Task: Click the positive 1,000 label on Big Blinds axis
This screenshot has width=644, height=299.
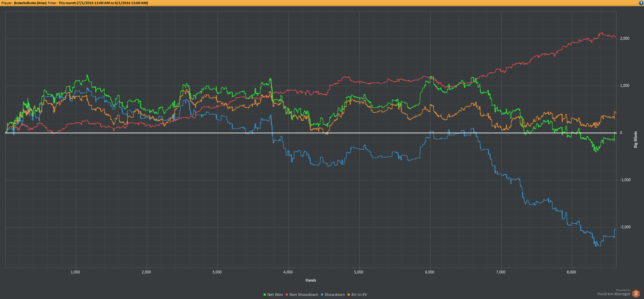Action: [625, 85]
